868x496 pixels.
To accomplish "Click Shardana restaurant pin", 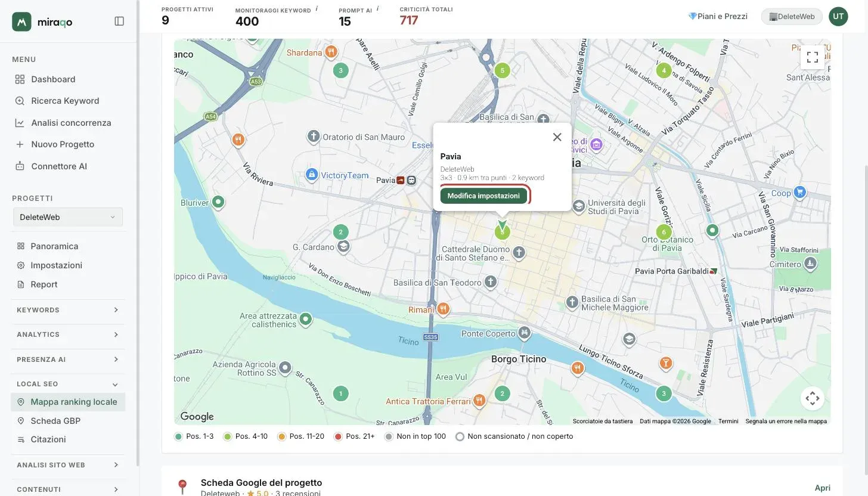I will (331, 52).
